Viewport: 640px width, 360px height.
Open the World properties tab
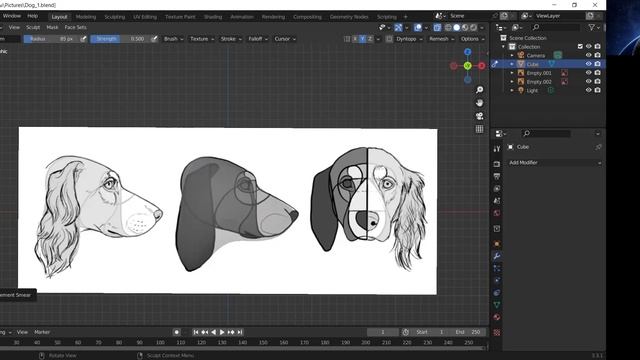click(x=497, y=213)
